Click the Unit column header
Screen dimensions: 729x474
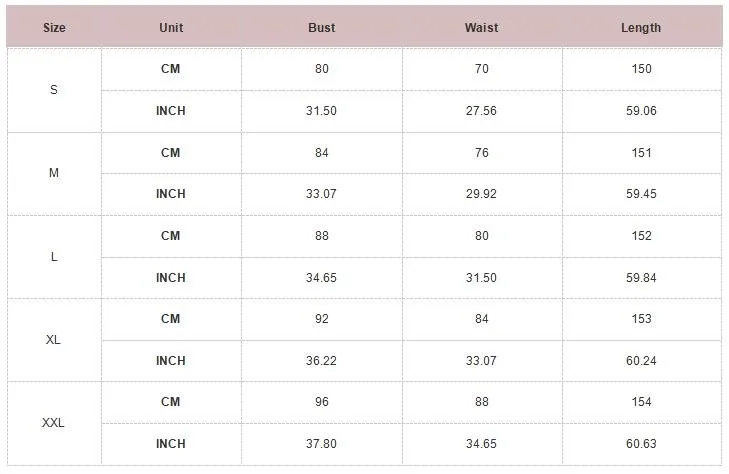171,27
